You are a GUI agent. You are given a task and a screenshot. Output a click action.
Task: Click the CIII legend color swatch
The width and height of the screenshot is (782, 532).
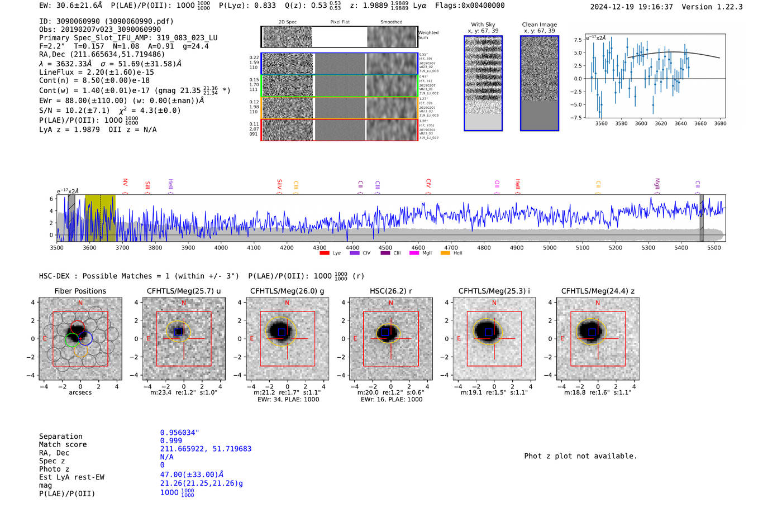385,253
